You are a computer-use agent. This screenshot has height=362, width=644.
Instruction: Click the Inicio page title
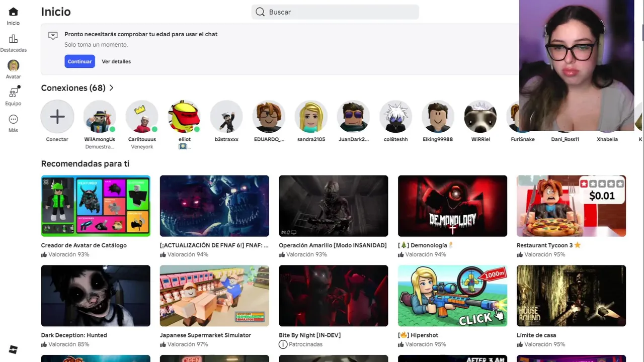56,12
